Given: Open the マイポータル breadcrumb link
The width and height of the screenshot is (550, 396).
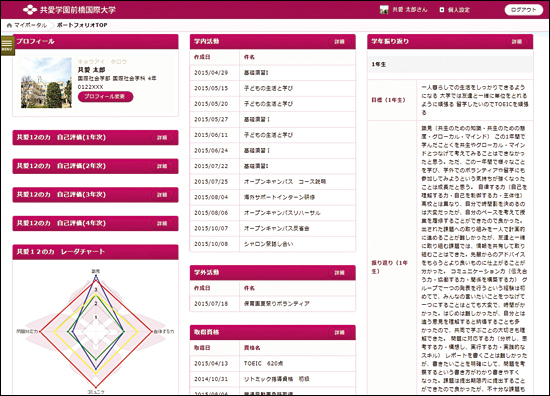Looking at the screenshot, I should 31,25.
